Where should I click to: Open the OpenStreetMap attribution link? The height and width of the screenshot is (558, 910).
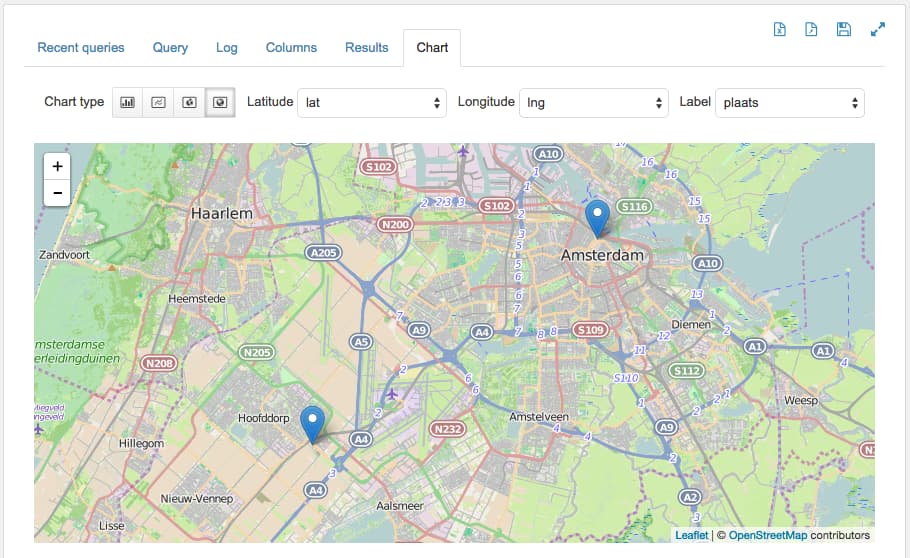tap(768, 535)
